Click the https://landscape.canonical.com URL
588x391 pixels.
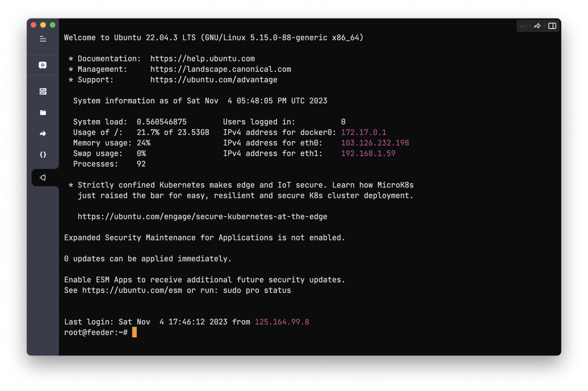(221, 69)
